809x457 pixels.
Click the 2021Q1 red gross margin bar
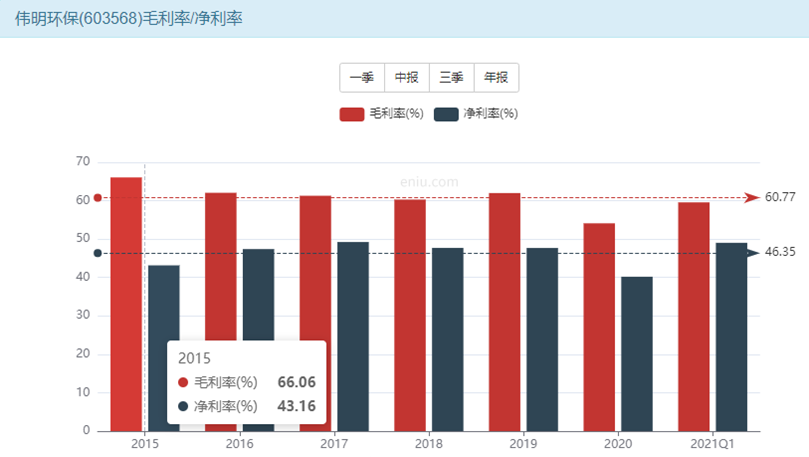tap(694, 317)
